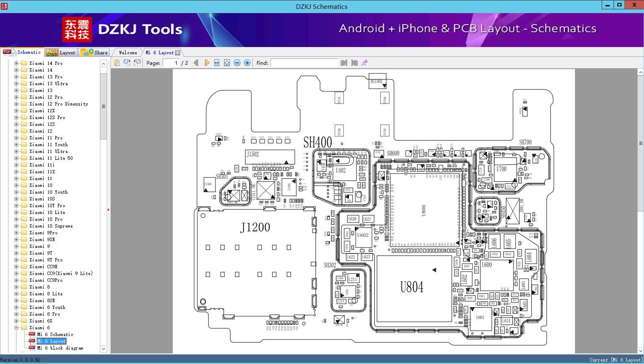Screen dimensions: 644x364
Task: Select the Xiaomi 11 Youth folder
Action: click(x=48, y=144)
